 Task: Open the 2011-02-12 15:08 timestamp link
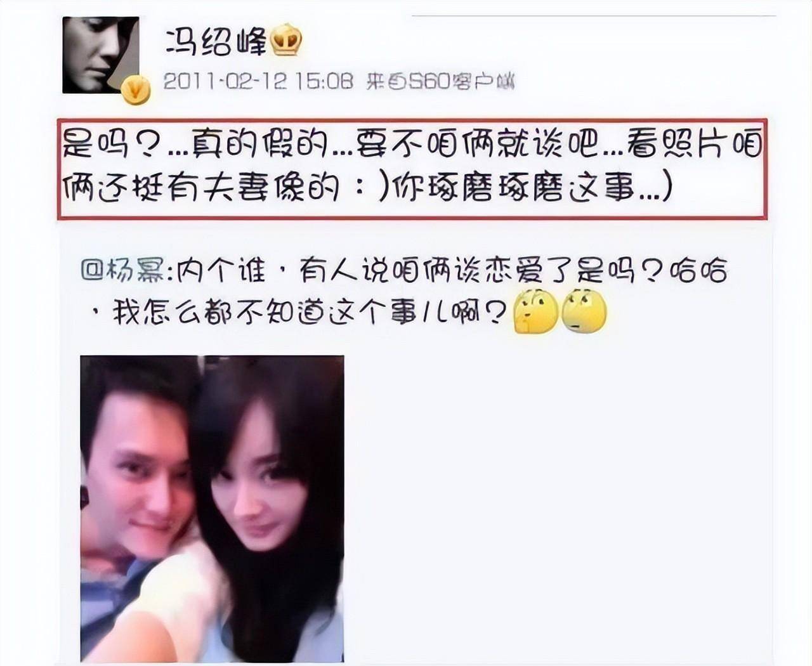pyautogui.click(x=258, y=82)
